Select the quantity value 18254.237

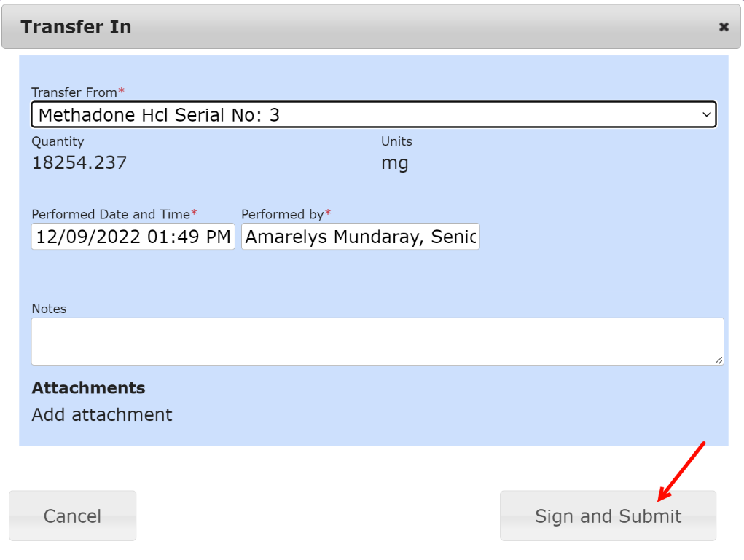click(x=79, y=162)
